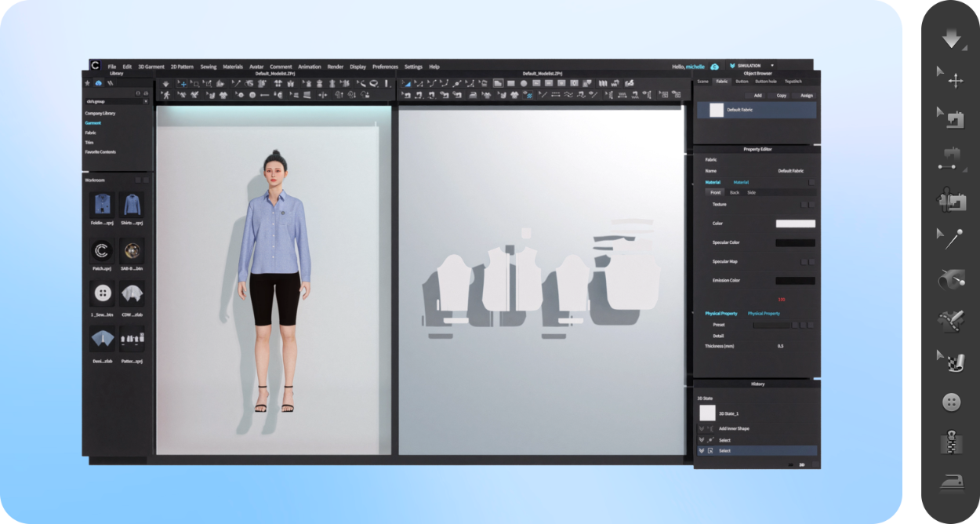Choose the large checkered Edit Texture icon
Screen dimensions: 980x524
952,361
